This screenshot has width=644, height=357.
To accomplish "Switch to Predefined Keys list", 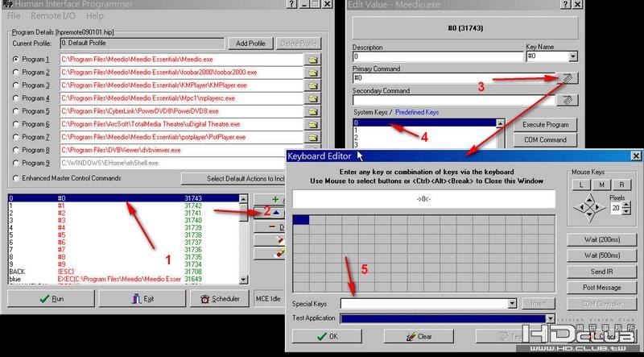I will click(x=417, y=112).
